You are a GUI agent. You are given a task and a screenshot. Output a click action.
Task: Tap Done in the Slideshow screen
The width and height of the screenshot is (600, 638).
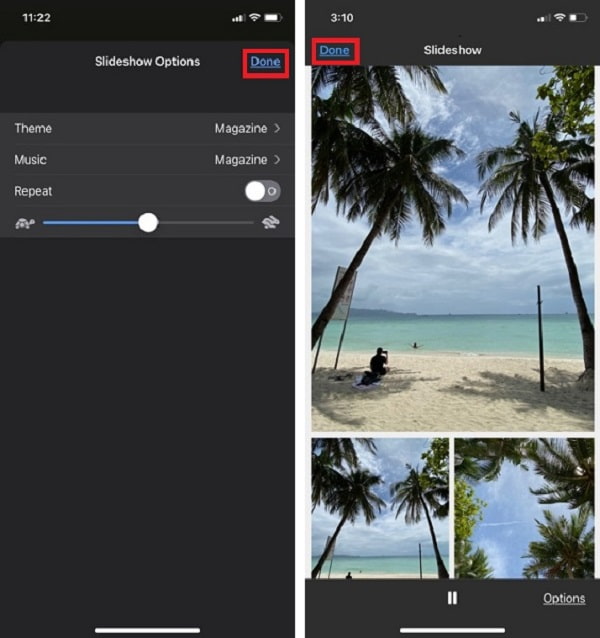[334, 50]
